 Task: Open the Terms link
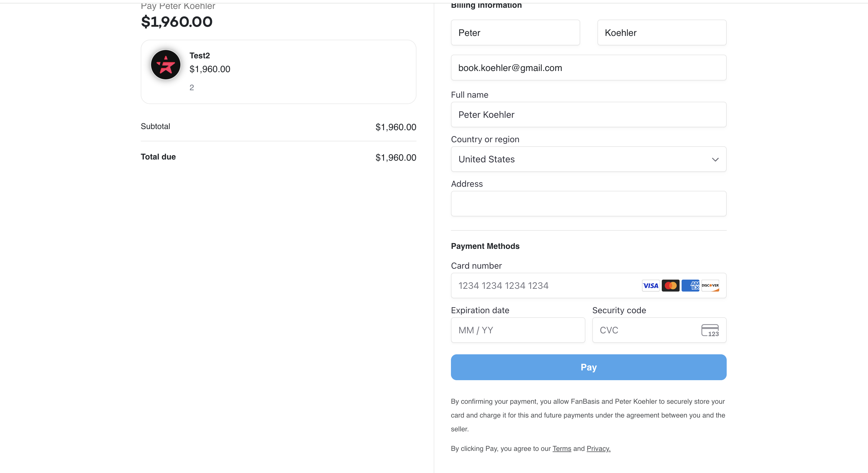(562, 448)
